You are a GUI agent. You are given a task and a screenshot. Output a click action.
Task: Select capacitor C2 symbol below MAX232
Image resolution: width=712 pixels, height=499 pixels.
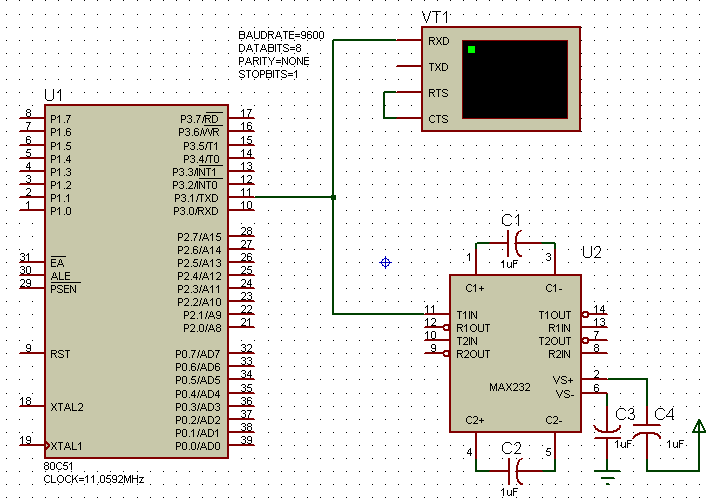tap(515, 471)
